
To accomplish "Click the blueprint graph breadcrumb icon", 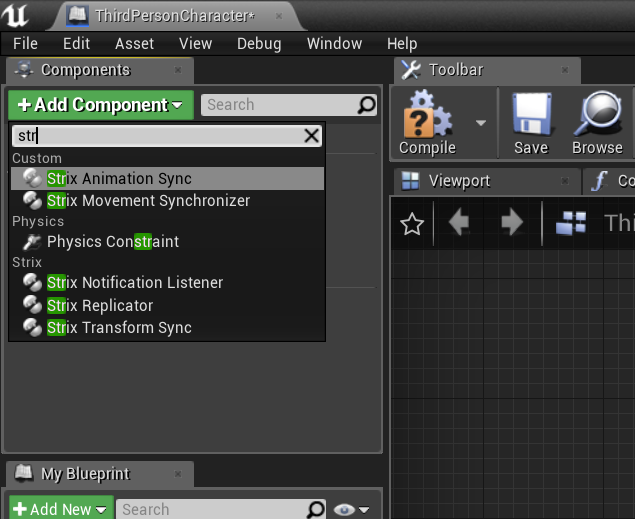I will coord(571,223).
